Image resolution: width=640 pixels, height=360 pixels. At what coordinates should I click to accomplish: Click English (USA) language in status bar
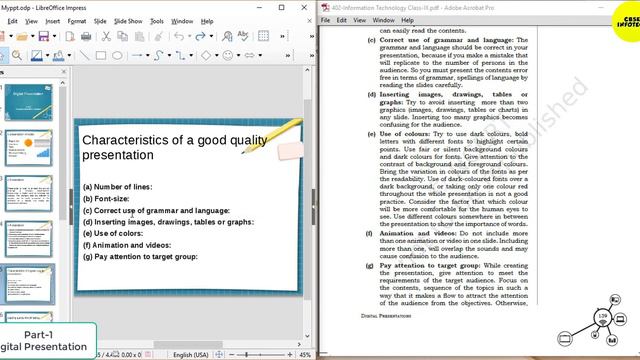tap(191, 355)
